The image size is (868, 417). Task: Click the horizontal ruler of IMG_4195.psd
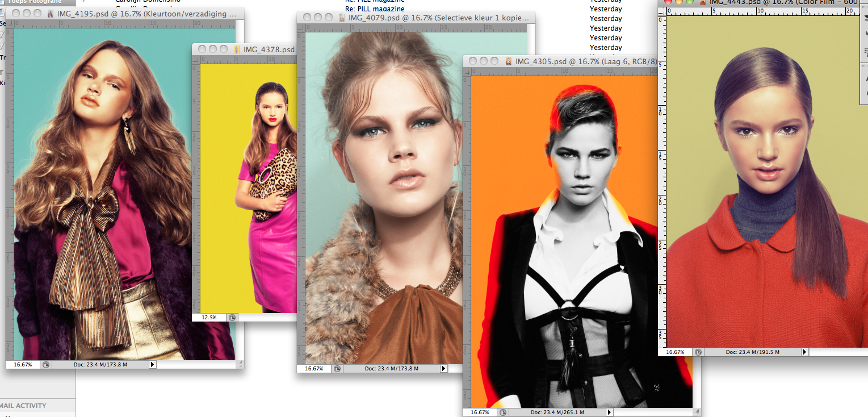point(125,24)
